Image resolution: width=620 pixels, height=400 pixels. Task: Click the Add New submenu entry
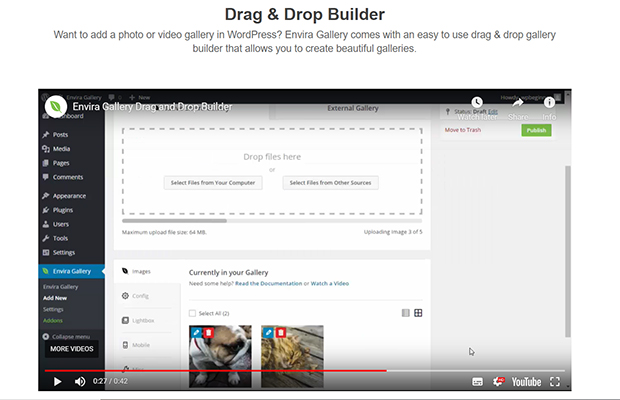pyautogui.click(x=55, y=298)
